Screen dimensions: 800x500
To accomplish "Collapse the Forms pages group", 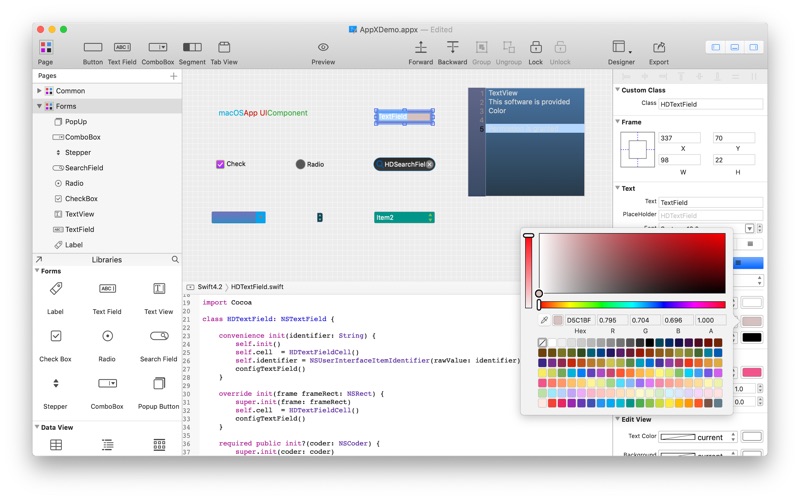I will tap(40, 106).
